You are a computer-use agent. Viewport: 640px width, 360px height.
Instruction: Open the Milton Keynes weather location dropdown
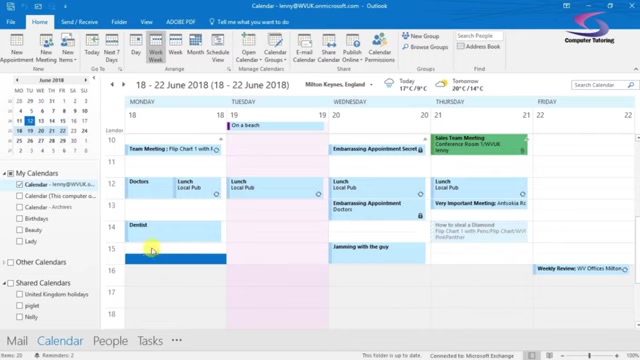(371, 84)
